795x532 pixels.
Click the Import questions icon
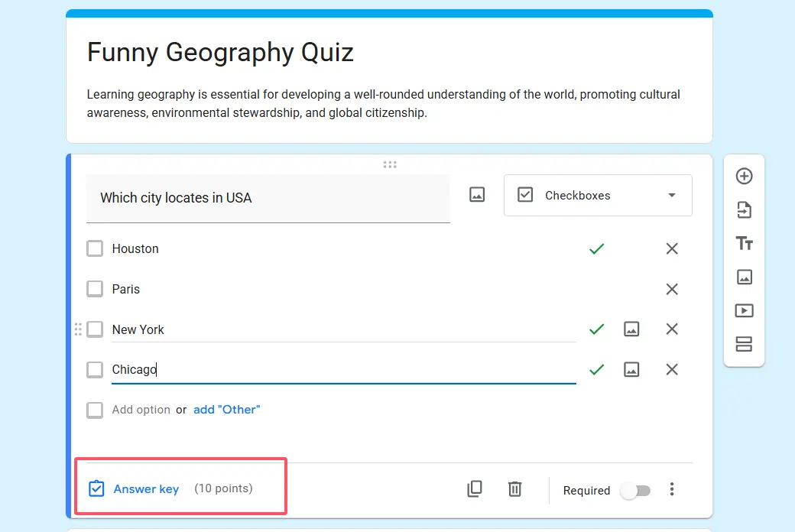point(744,210)
